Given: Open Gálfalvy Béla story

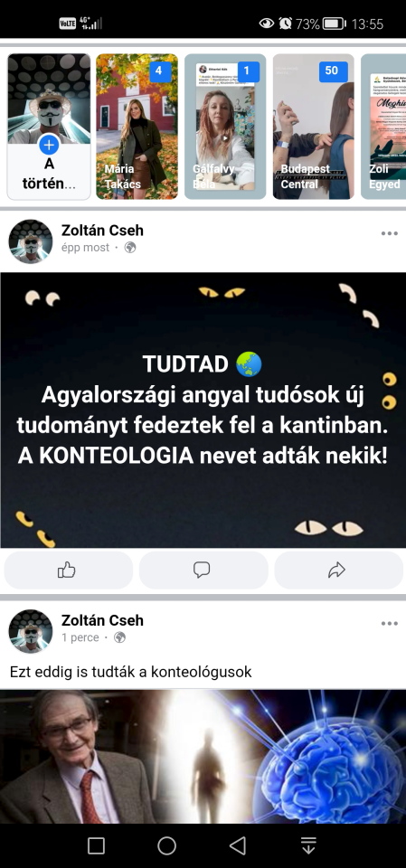Looking at the screenshot, I should (x=225, y=127).
